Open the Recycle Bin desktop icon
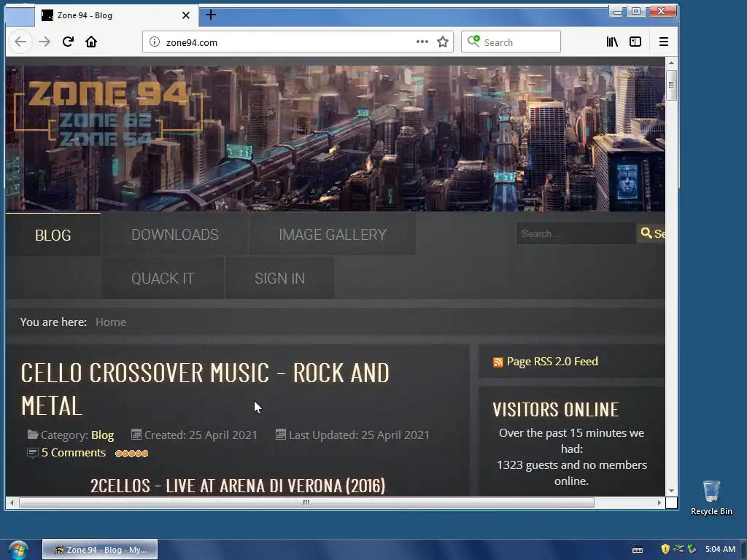This screenshot has height=560, width=747. point(711,497)
